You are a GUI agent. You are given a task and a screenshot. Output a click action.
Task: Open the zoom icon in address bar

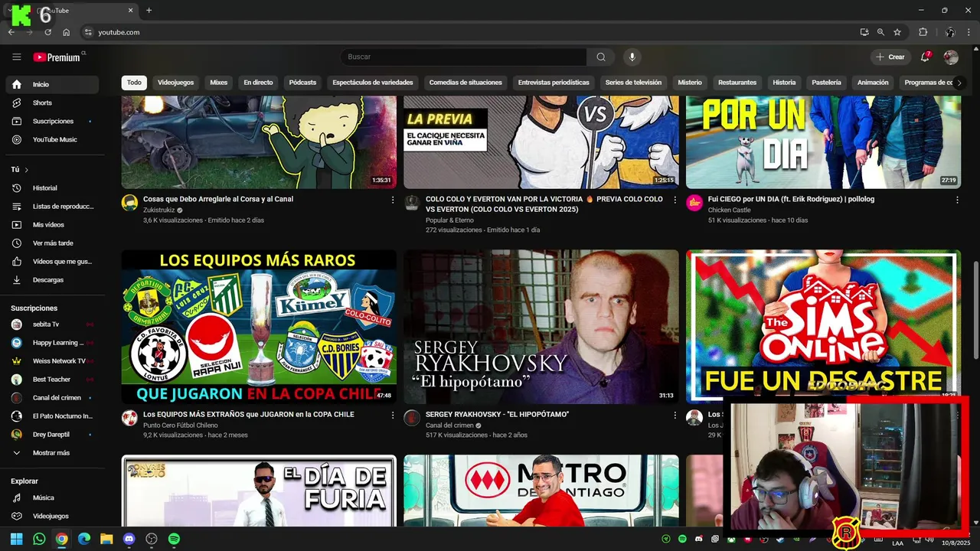tap(880, 32)
